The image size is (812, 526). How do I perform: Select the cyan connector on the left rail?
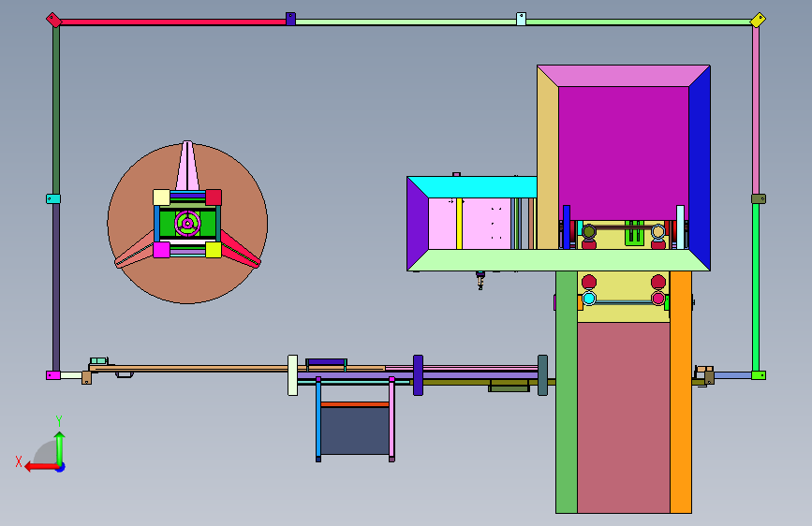point(53,198)
